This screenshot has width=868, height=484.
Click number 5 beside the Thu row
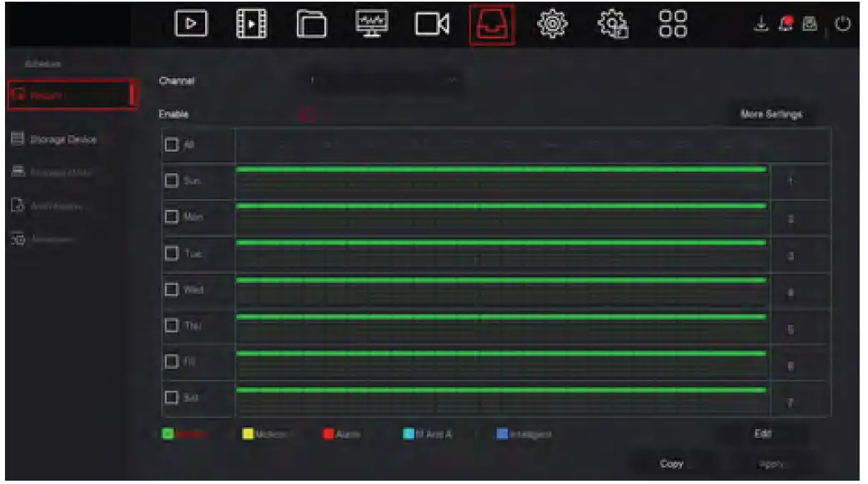point(790,330)
